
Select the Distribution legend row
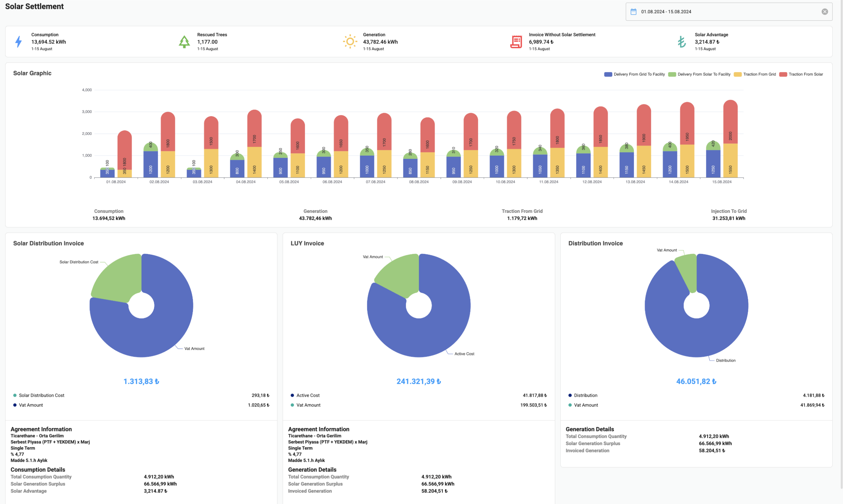pyautogui.click(x=585, y=395)
